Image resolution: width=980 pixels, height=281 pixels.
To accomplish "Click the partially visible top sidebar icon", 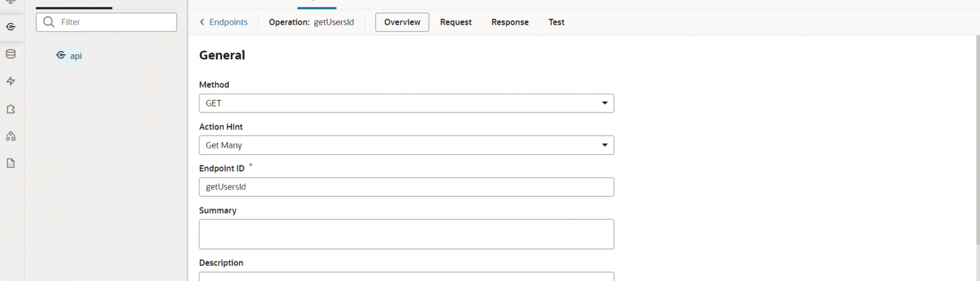I will pyautogui.click(x=10, y=3).
